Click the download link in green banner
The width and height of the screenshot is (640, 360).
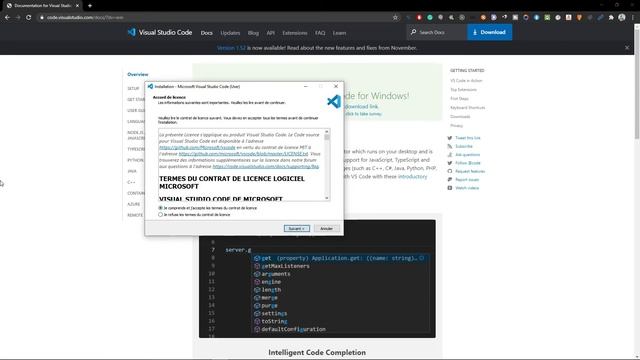point(361,107)
